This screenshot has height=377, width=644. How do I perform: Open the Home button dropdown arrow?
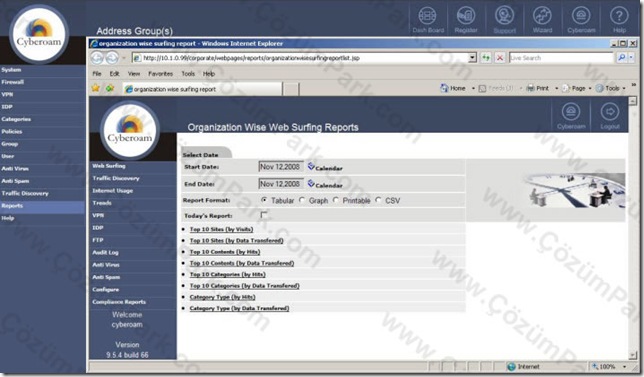pos(473,89)
